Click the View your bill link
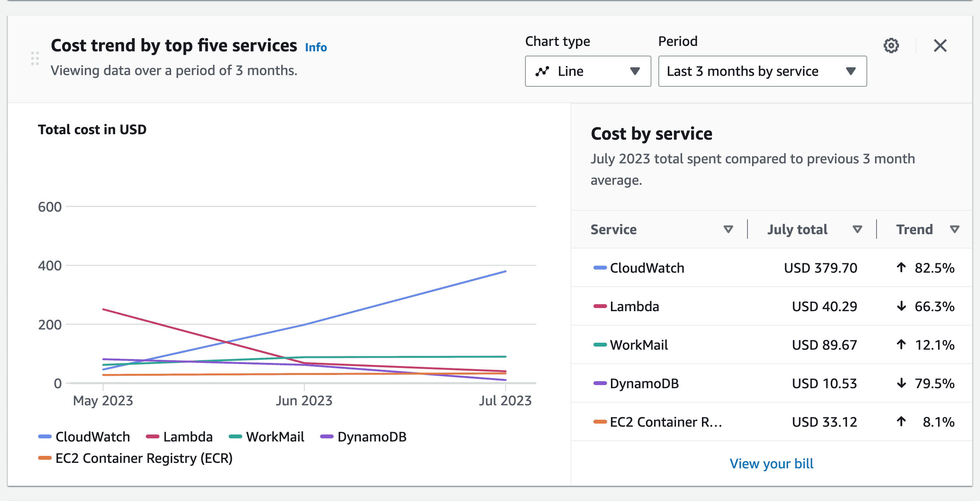The height and width of the screenshot is (501, 980). tap(772, 463)
